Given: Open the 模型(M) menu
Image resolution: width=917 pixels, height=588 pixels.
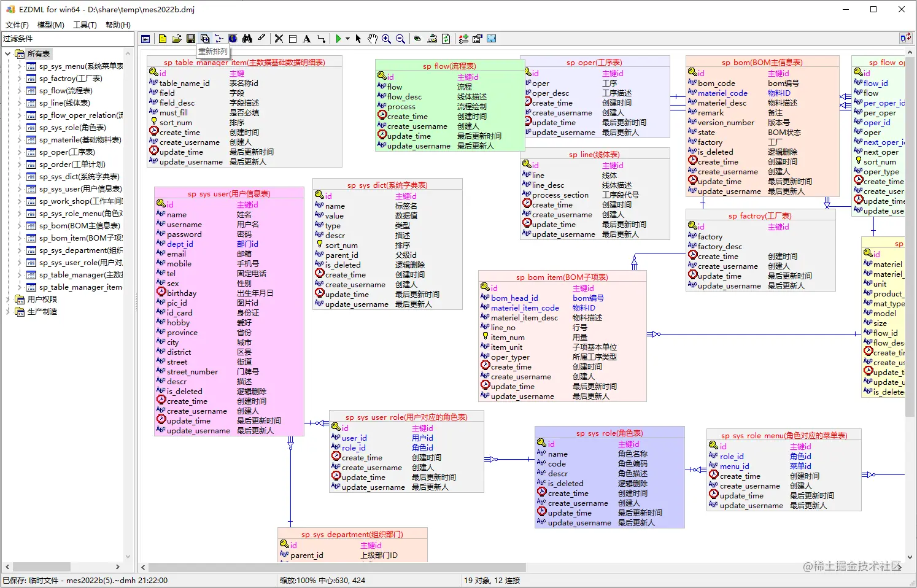Looking at the screenshot, I should (x=52, y=25).
